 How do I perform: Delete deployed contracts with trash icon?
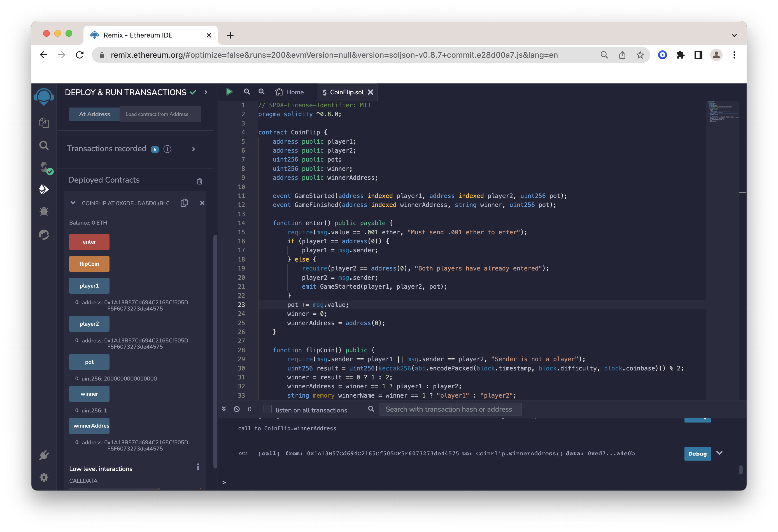(199, 181)
